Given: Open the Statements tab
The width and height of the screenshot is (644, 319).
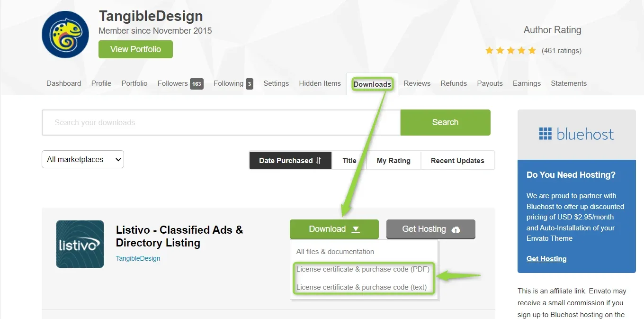Looking at the screenshot, I should point(569,83).
